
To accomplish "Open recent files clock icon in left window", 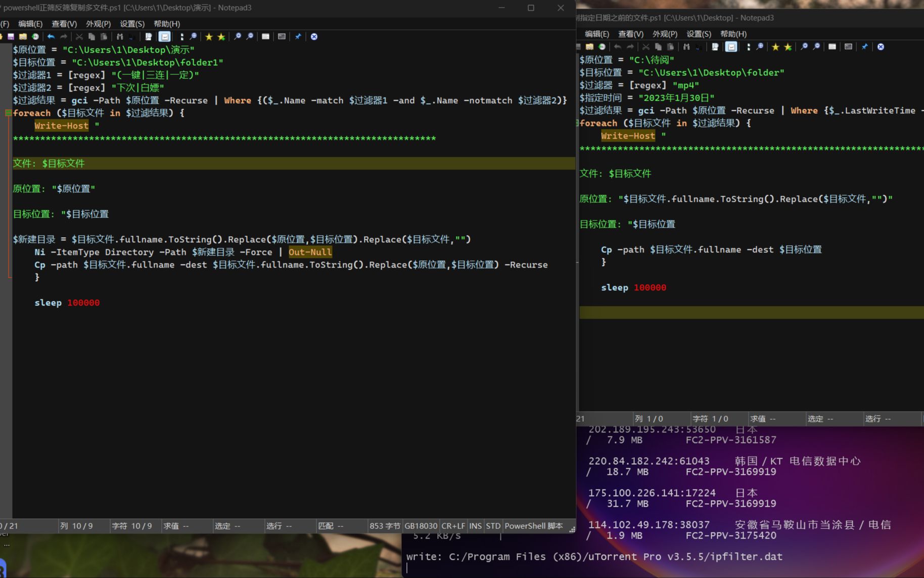I will pos(35,36).
